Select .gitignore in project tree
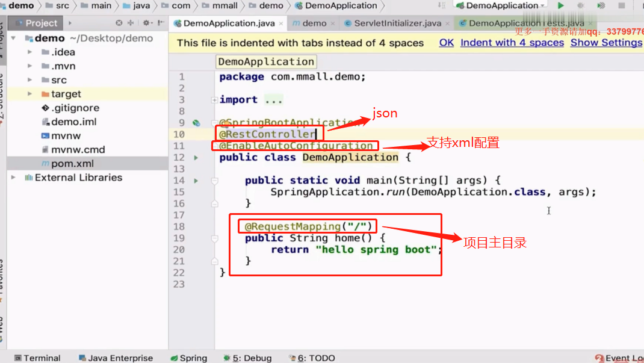Screen dimensions: 644x363 tap(70, 108)
